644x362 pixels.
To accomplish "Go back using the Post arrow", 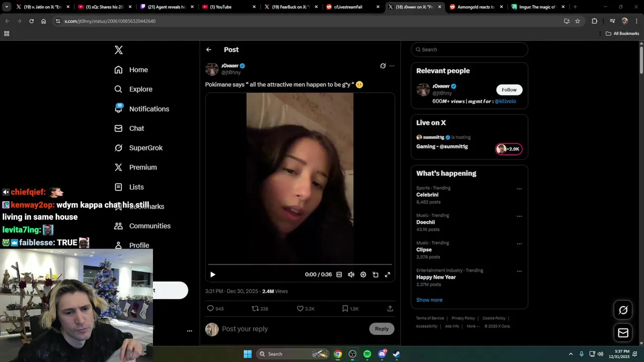I will tap(209, 50).
